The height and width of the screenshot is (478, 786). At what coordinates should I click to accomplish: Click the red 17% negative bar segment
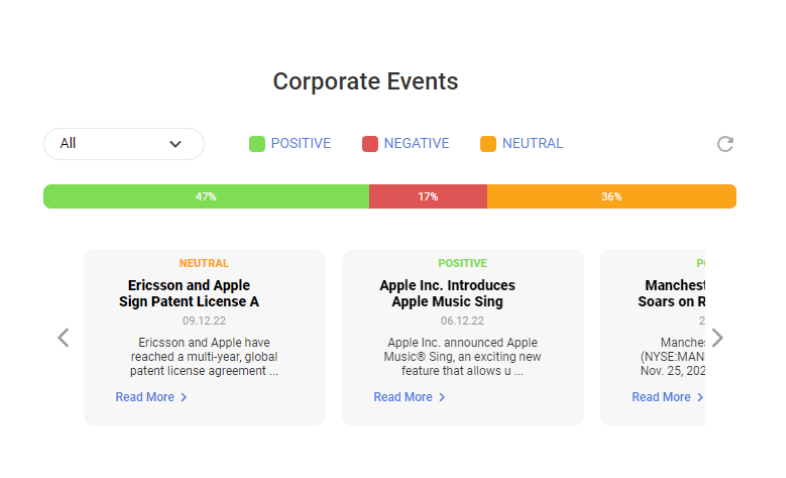coord(428,197)
